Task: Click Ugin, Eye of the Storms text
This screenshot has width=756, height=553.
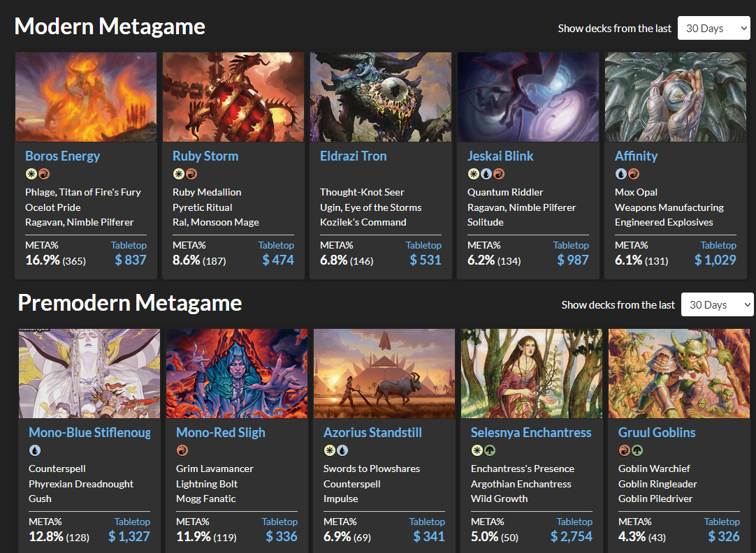Action: [x=371, y=207]
